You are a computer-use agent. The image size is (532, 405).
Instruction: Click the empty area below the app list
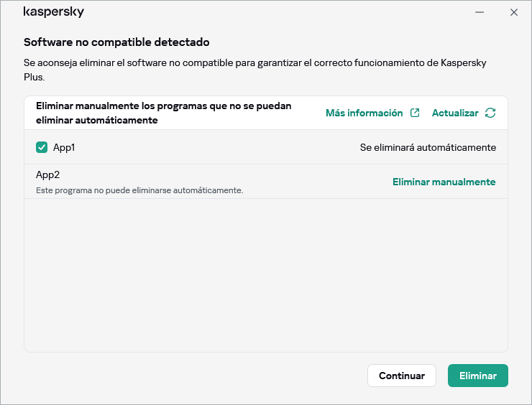pyautogui.click(x=265, y=276)
